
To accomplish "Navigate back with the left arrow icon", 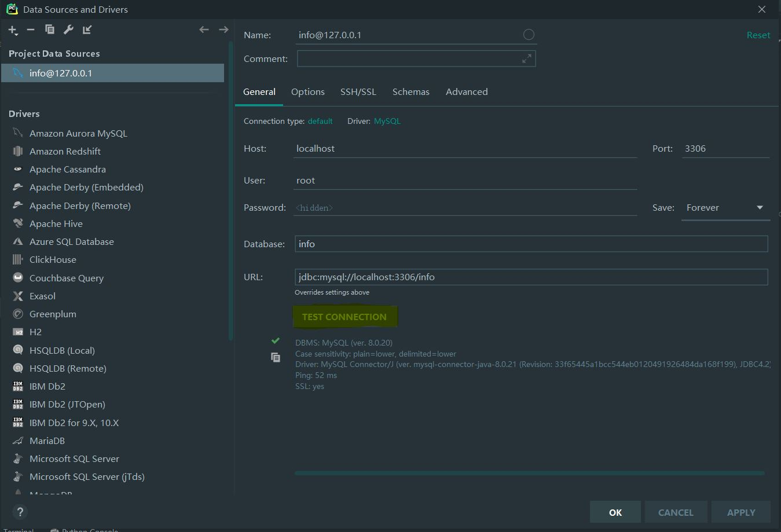I will (x=204, y=29).
